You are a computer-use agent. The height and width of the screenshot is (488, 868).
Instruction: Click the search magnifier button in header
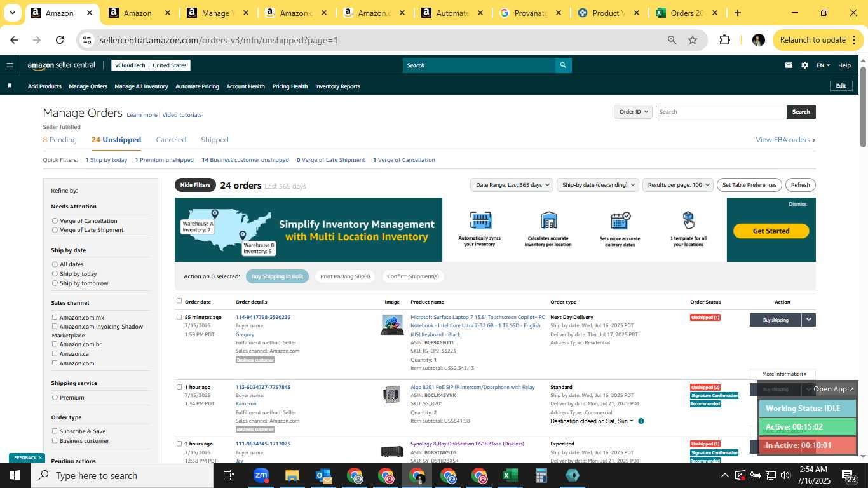(x=563, y=65)
